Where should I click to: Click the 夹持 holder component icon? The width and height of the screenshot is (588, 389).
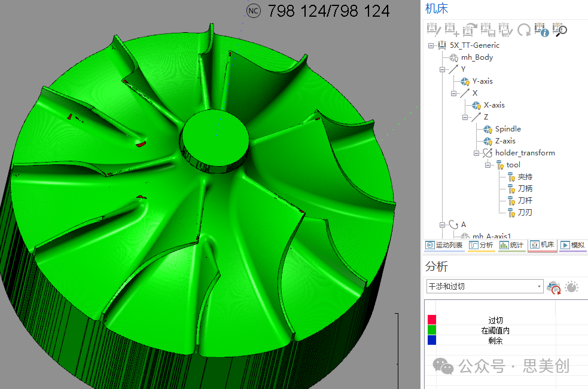point(511,177)
